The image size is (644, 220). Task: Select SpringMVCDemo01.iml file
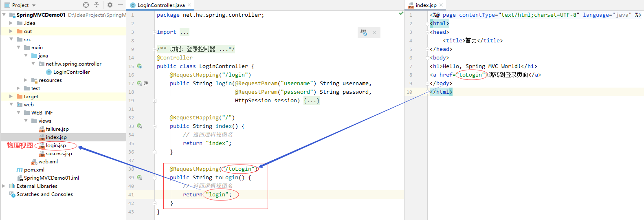pos(48,178)
